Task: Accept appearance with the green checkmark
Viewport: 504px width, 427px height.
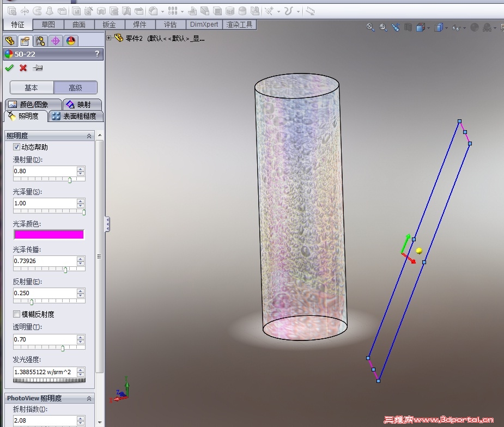Action: (x=9, y=68)
